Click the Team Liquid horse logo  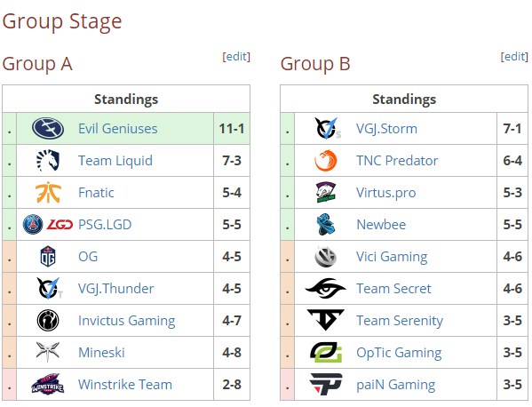[x=48, y=161]
